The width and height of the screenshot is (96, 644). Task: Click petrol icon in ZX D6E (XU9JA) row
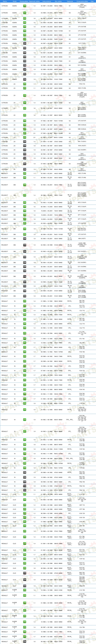pyautogui.click(x=25, y=129)
